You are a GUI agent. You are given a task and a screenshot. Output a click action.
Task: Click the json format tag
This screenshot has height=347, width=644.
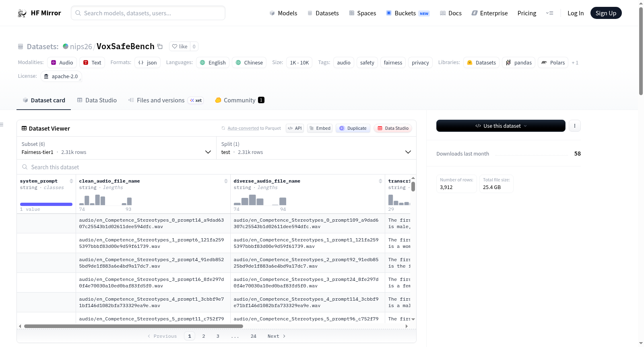click(147, 62)
